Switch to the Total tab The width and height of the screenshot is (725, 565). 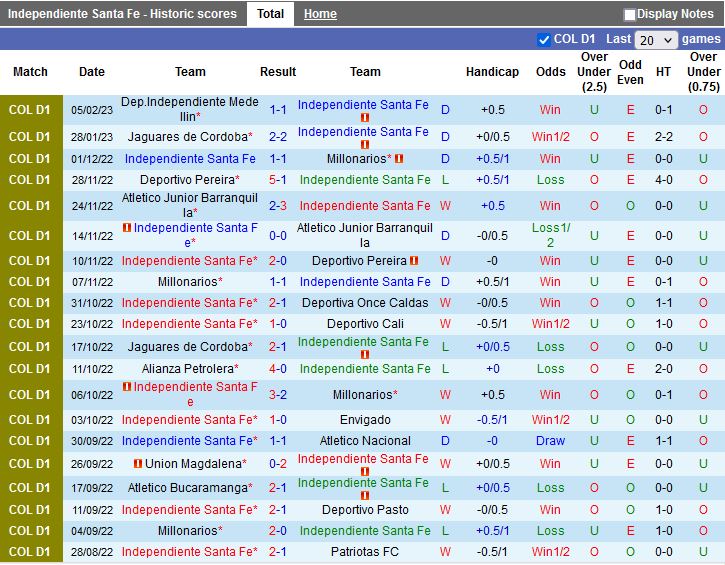[270, 14]
